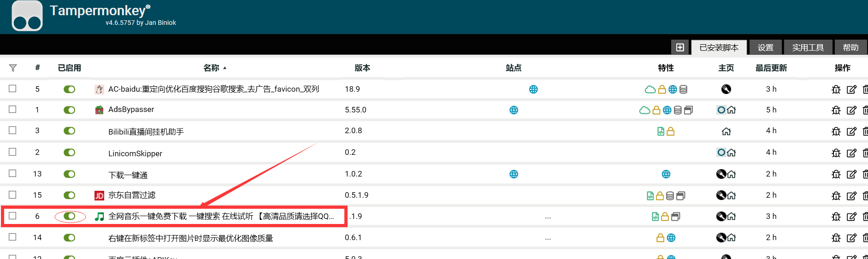Click 下载一键通 site globe icon
Viewport: 868px width, 259px height.
[x=514, y=174]
